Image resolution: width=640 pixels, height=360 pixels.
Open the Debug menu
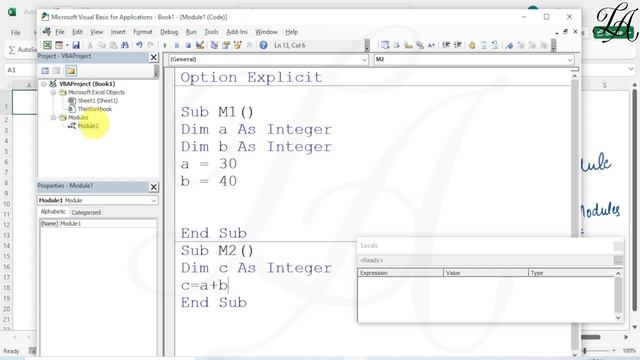click(169, 32)
